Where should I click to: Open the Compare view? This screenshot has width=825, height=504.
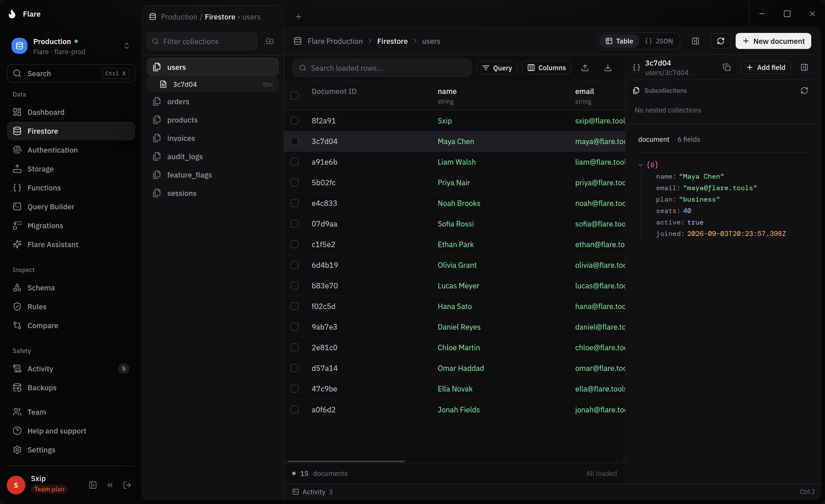click(71, 326)
